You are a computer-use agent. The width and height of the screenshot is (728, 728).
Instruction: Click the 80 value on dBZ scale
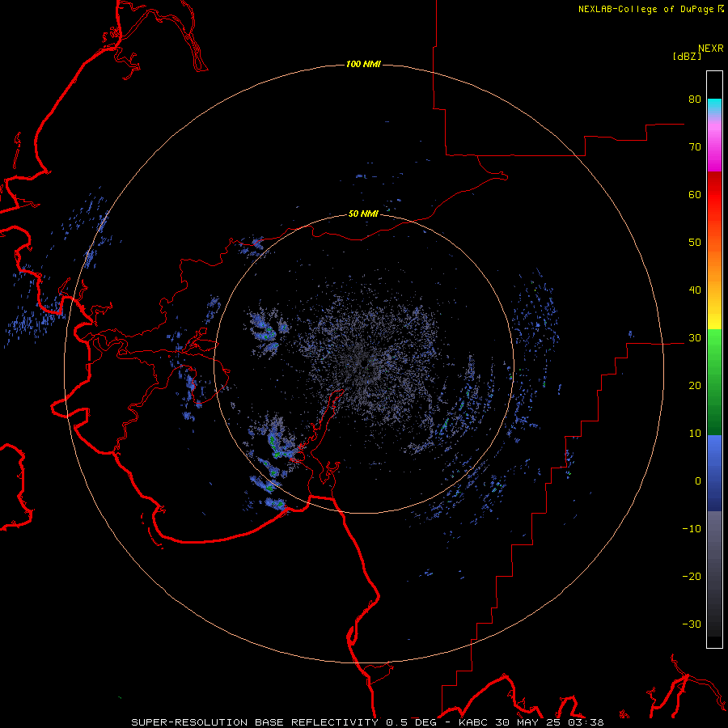(695, 99)
